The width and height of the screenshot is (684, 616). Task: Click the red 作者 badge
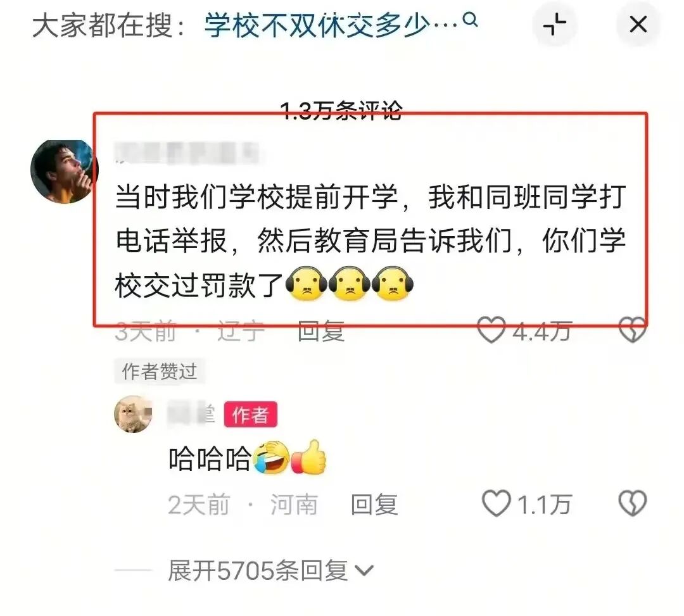coord(250,415)
